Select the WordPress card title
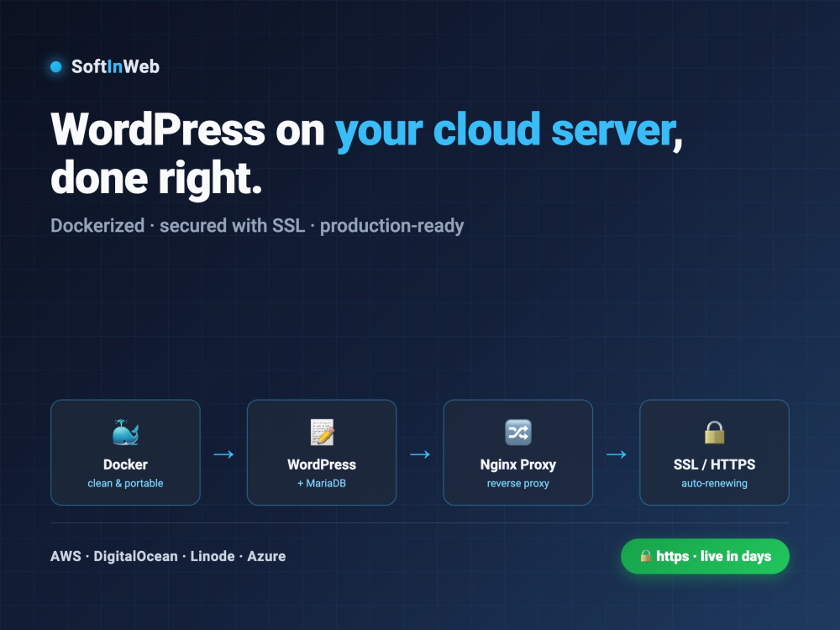 pos(322,465)
